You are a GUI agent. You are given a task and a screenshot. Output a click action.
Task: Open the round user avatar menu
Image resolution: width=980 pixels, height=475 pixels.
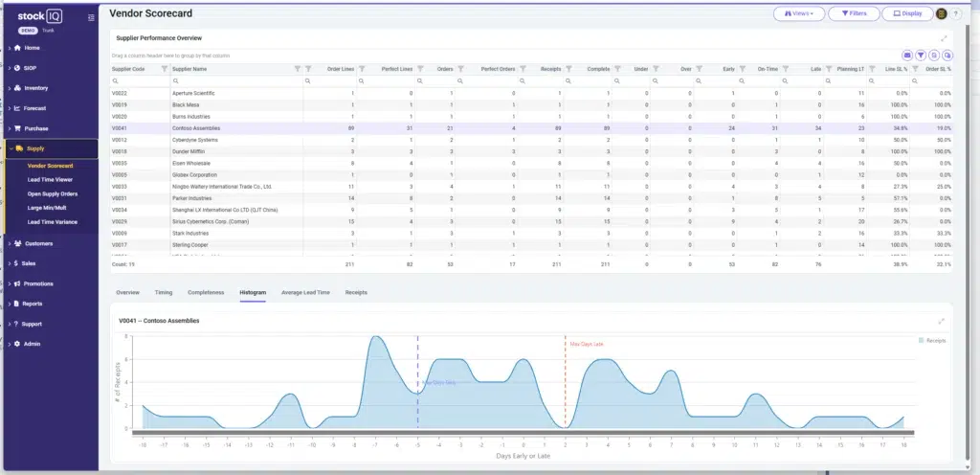click(x=942, y=13)
